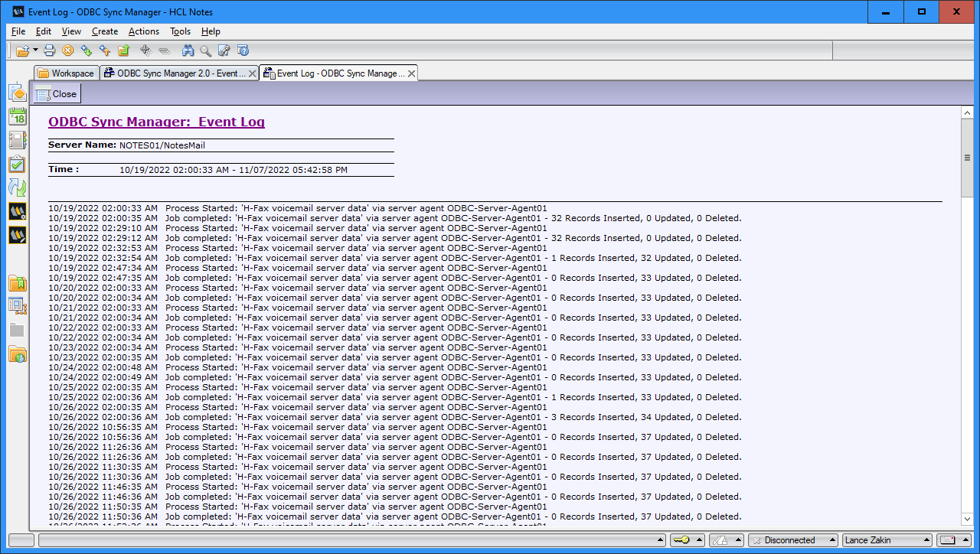Open the Disconnected network status dropdown

pyautogui.click(x=793, y=540)
